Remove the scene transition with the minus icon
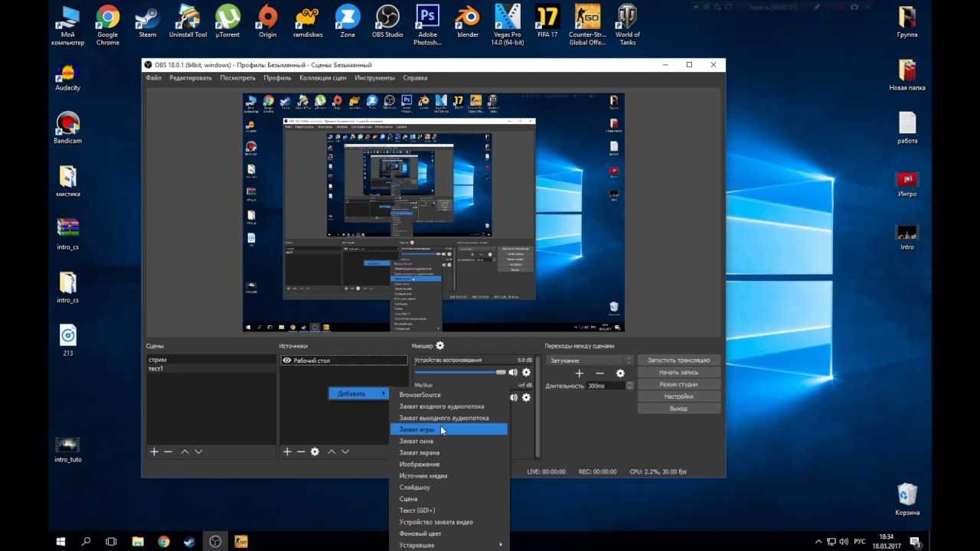The height and width of the screenshot is (551, 980). 599,373
